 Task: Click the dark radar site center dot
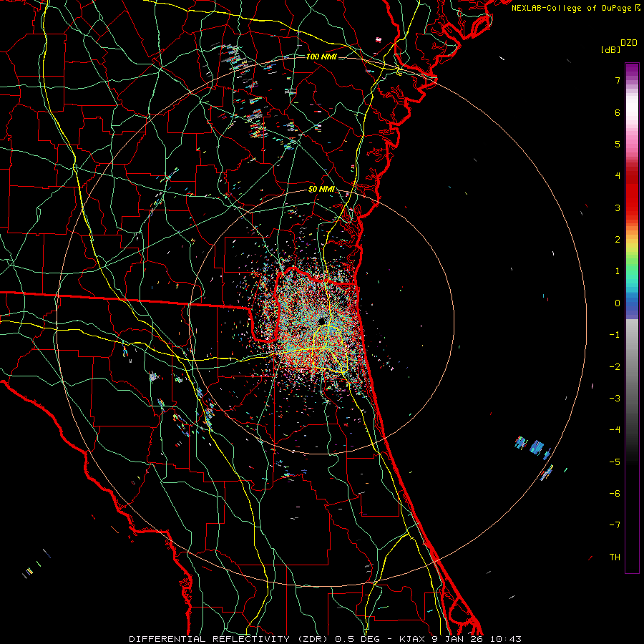pos(322,321)
